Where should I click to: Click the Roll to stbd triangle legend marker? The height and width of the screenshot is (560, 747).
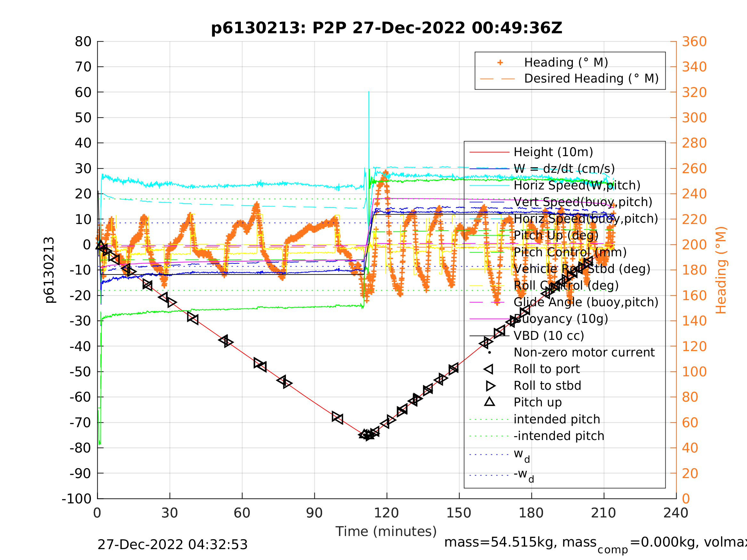[x=491, y=386]
